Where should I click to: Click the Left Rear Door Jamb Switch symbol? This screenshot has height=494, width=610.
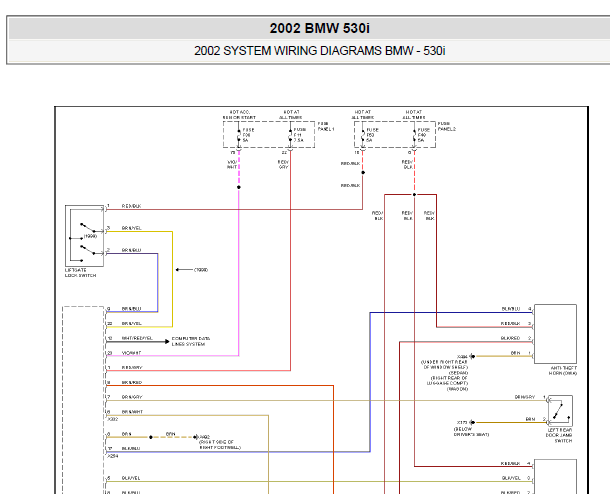click(x=560, y=411)
